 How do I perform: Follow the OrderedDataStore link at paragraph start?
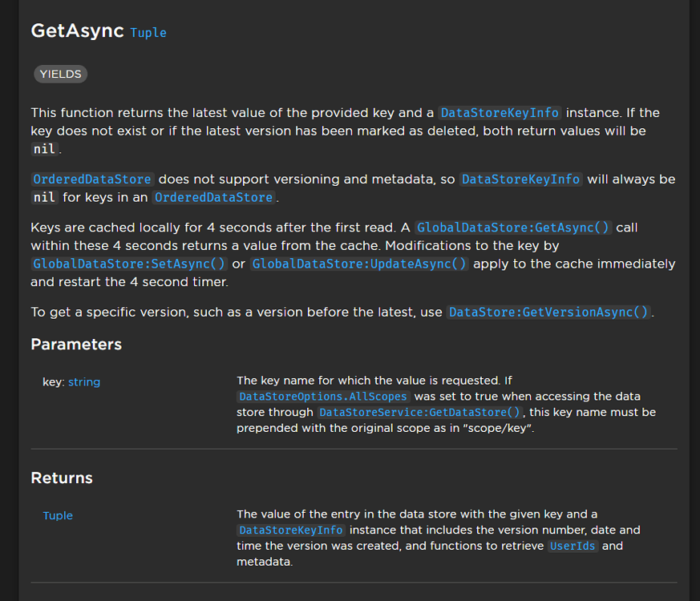coord(91,179)
